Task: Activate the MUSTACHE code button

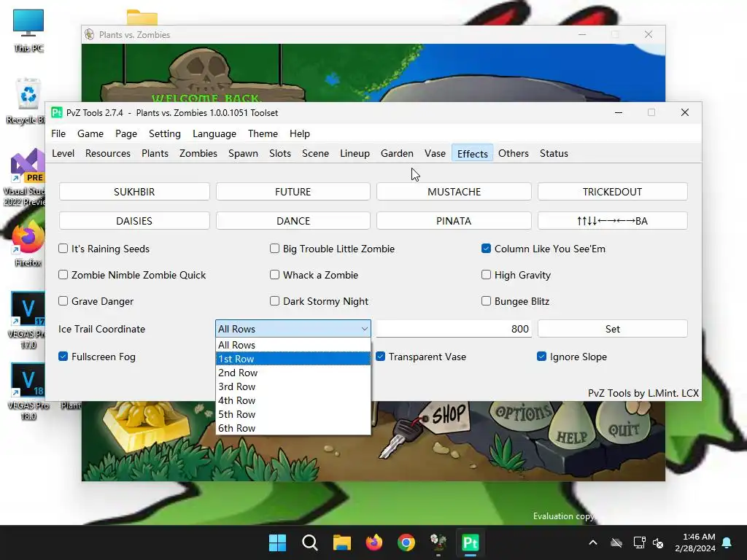Action: pos(454,192)
